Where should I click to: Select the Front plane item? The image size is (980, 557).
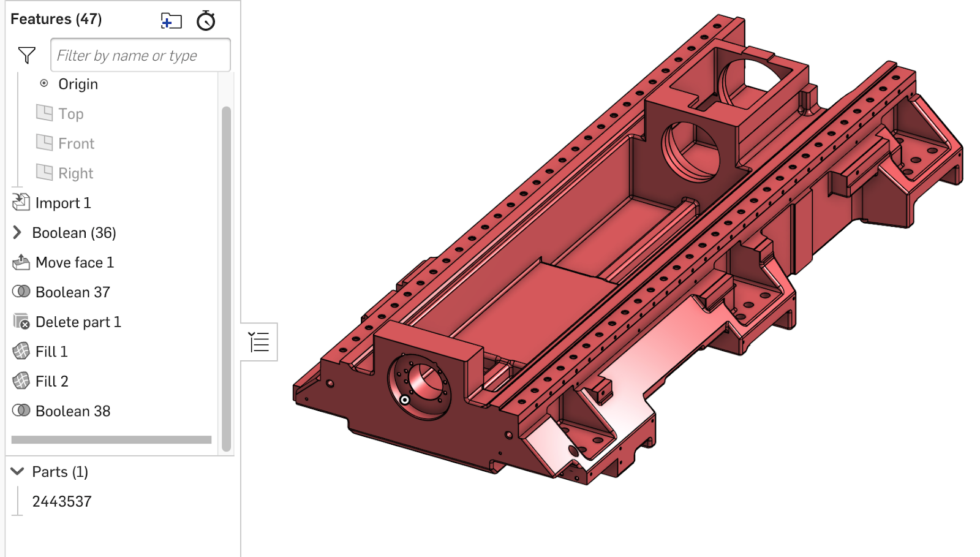point(76,143)
